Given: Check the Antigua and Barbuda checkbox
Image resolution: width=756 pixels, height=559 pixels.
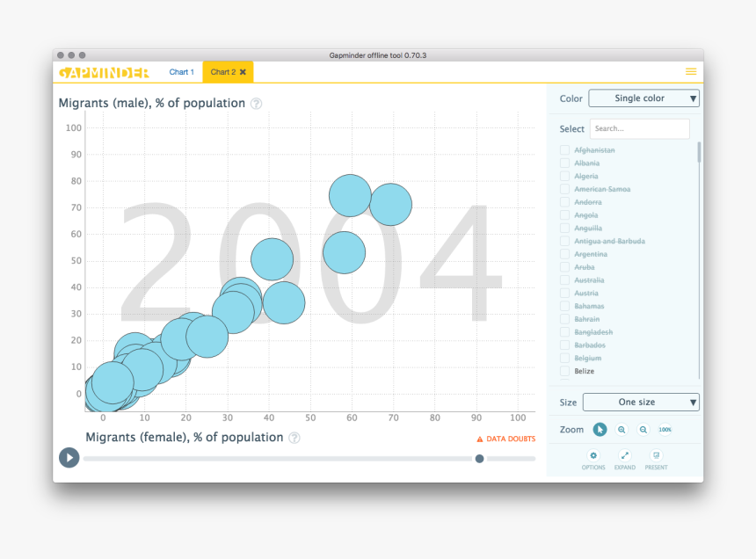Looking at the screenshot, I should point(564,241).
